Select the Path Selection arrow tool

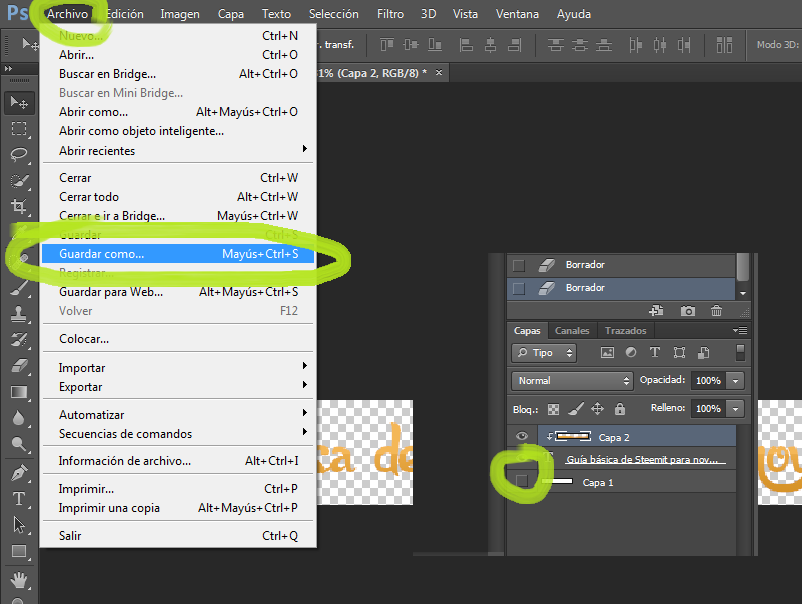click(x=19, y=525)
